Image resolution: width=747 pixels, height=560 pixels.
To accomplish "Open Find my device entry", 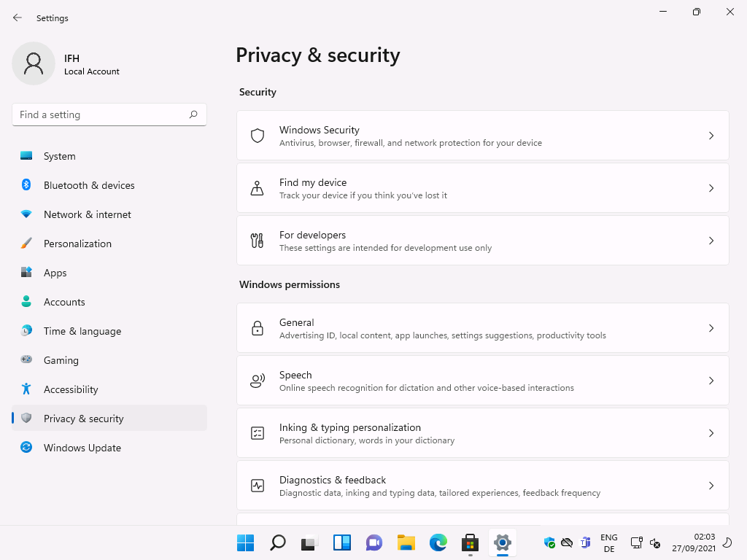I will tap(483, 188).
